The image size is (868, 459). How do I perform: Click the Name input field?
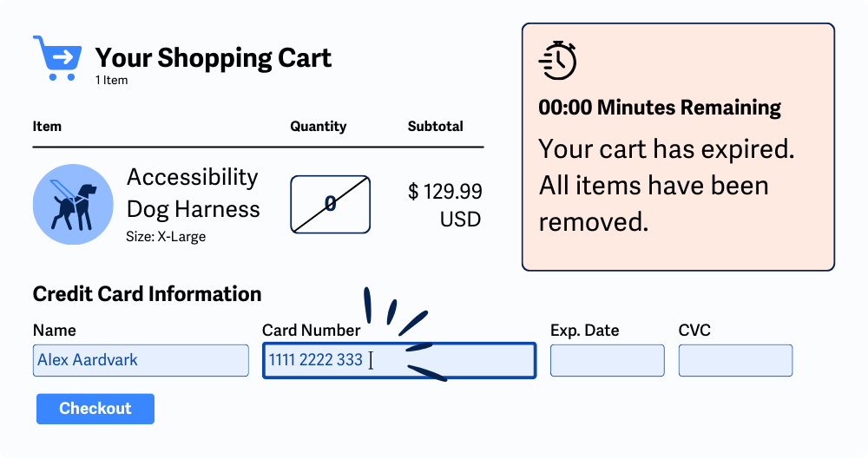[141, 360]
